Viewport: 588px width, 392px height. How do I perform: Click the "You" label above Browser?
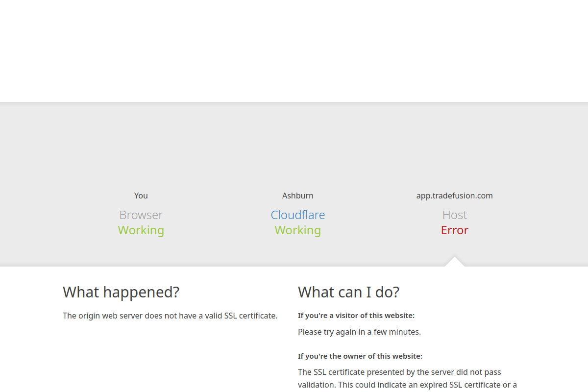[141, 196]
